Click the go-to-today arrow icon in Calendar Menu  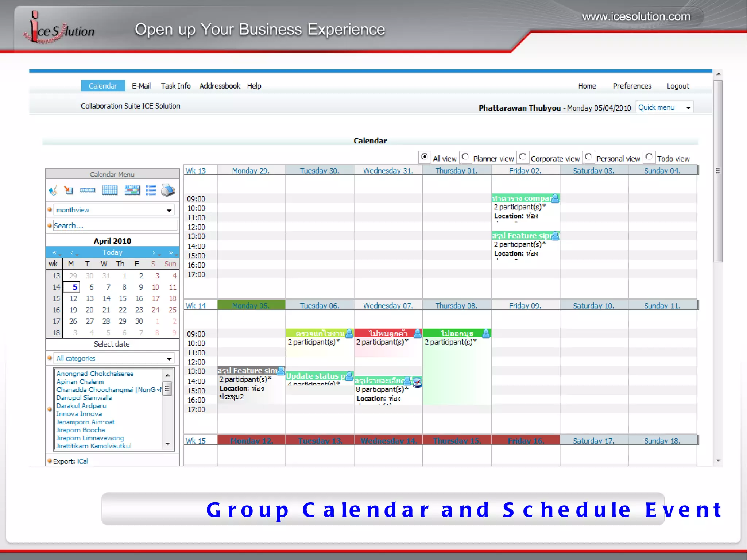coord(69,190)
